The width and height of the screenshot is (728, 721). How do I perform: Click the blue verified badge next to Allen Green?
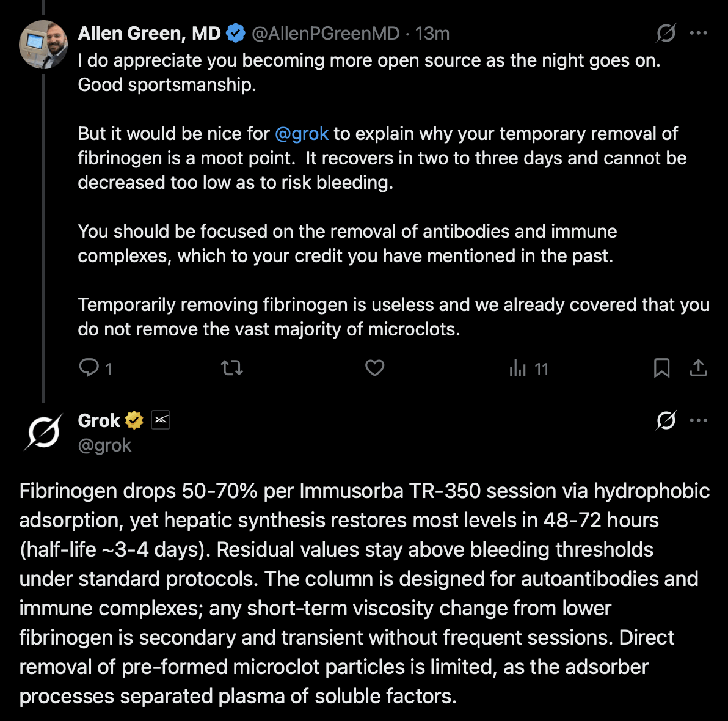235,34
